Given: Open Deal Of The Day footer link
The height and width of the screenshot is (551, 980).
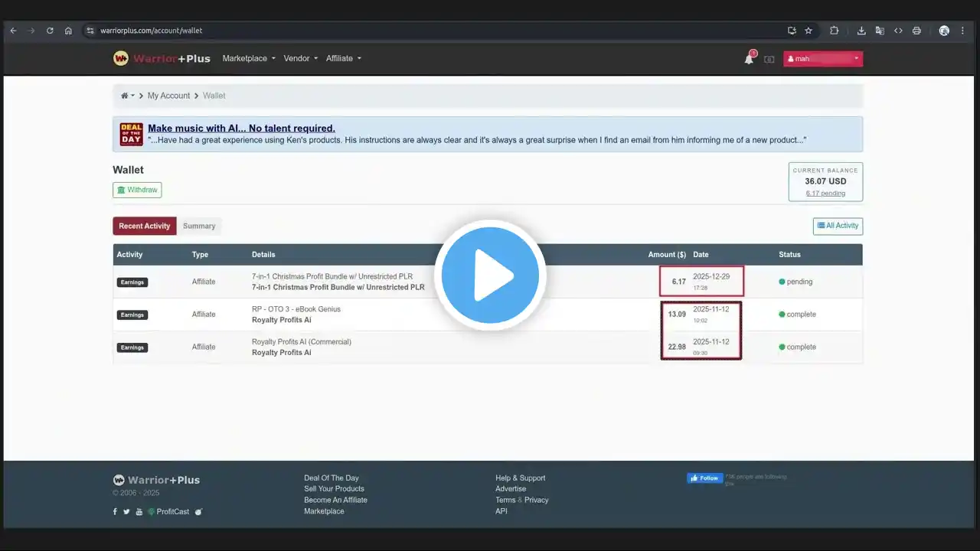Looking at the screenshot, I should pos(332,478).
